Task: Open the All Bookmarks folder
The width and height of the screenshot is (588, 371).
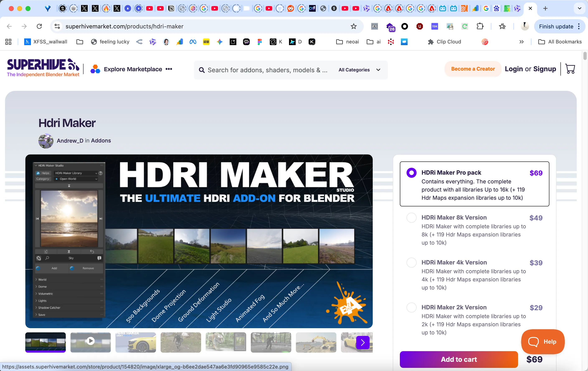Action: click(x=560, y=42)
